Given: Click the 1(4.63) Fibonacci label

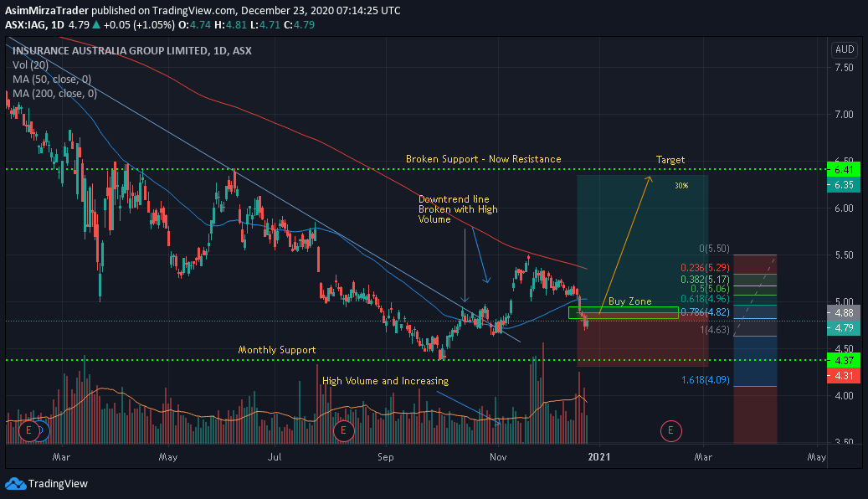Looking at the screenshot, I should coord(715,330).
